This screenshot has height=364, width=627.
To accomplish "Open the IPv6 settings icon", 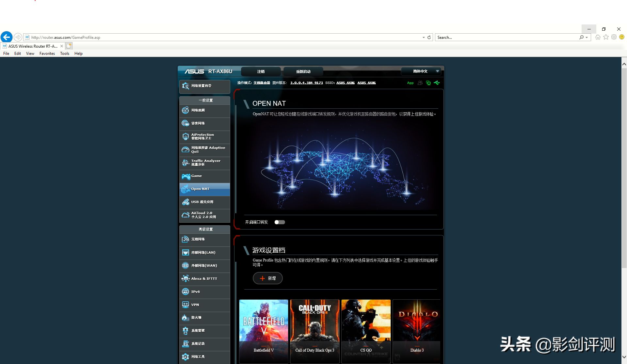I will tap(185, 292).
